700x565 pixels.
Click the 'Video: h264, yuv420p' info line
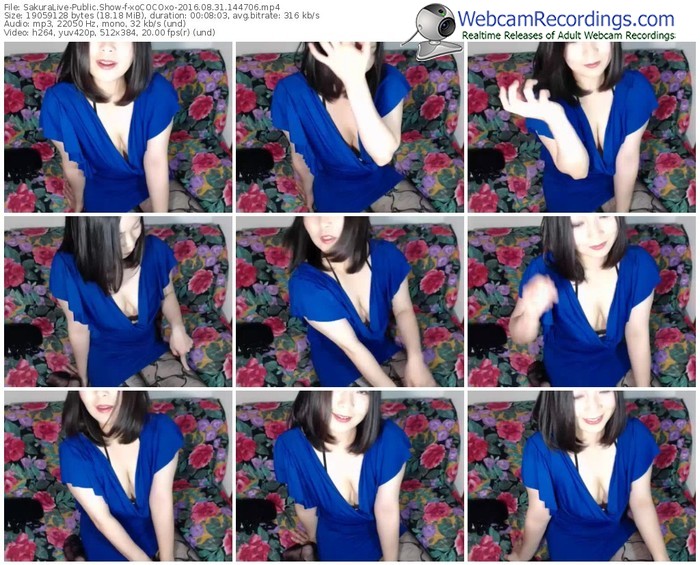pyautogui.click(x=110, y=33)
